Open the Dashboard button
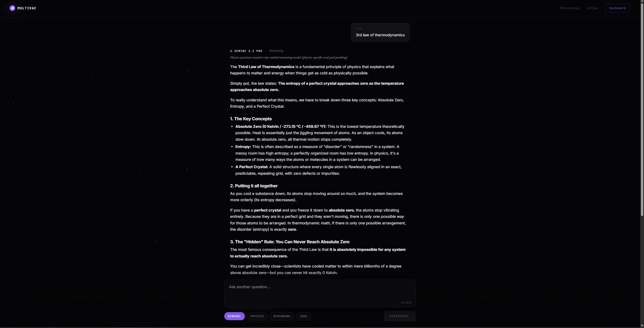644x328 pixels. pos(618,8)
